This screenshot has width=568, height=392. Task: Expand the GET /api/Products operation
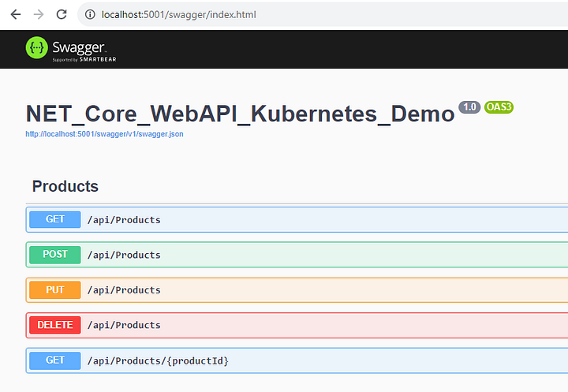click(297, 219)
